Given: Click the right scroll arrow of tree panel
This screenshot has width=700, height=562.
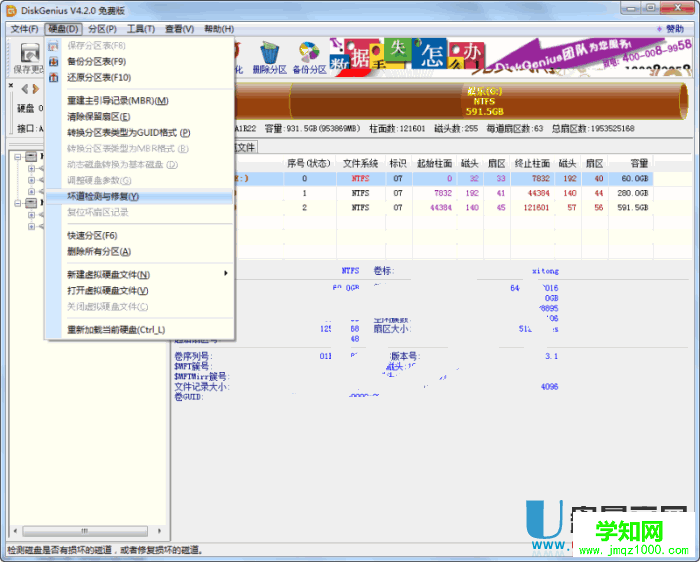Looking at the screenshot, I should click(x=159, y=531).
